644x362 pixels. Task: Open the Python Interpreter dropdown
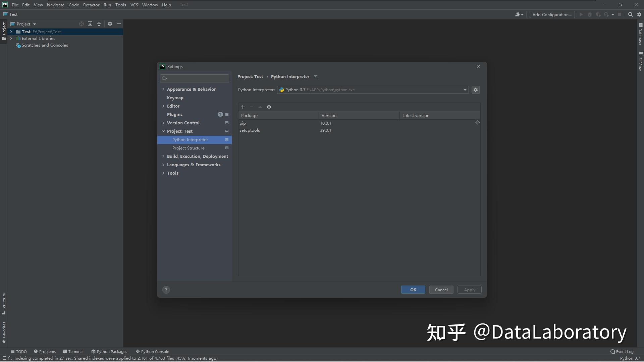[x=464, y=90]
